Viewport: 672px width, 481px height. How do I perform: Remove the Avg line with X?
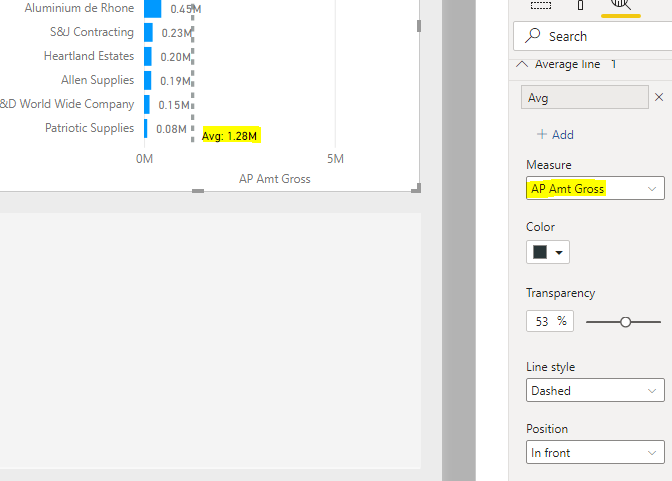pyautogui.click(x=659, y=97)
